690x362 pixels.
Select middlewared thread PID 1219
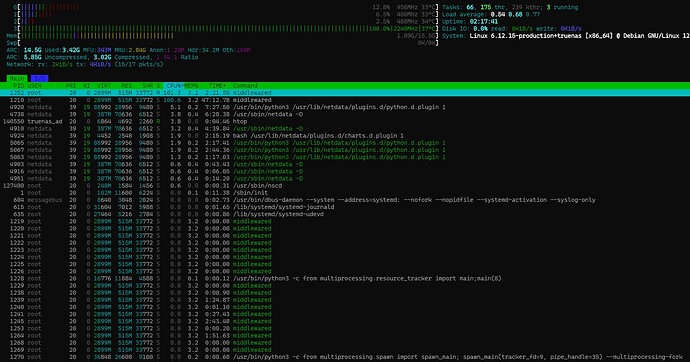(x=345, y=221)
